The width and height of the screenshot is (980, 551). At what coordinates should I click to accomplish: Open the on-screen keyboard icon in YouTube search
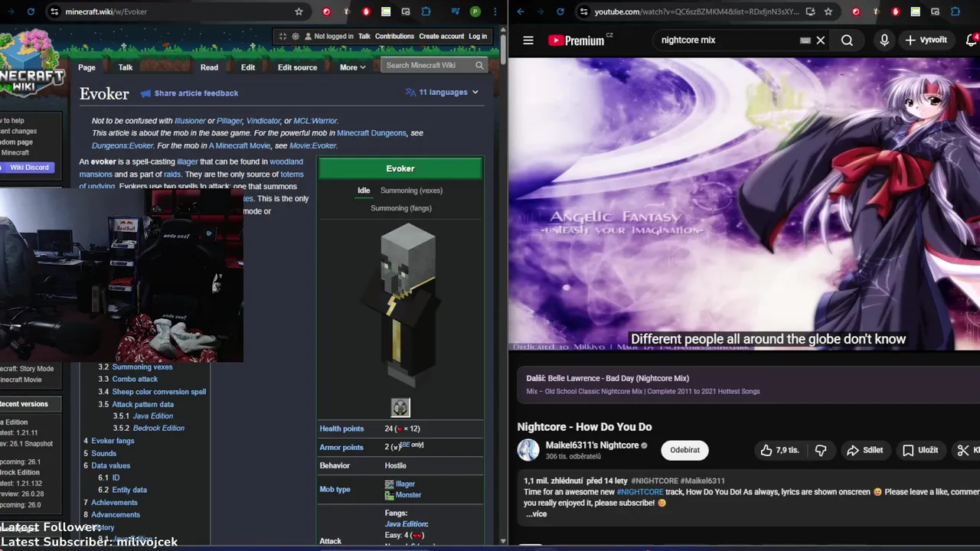(x=805, y=40)
